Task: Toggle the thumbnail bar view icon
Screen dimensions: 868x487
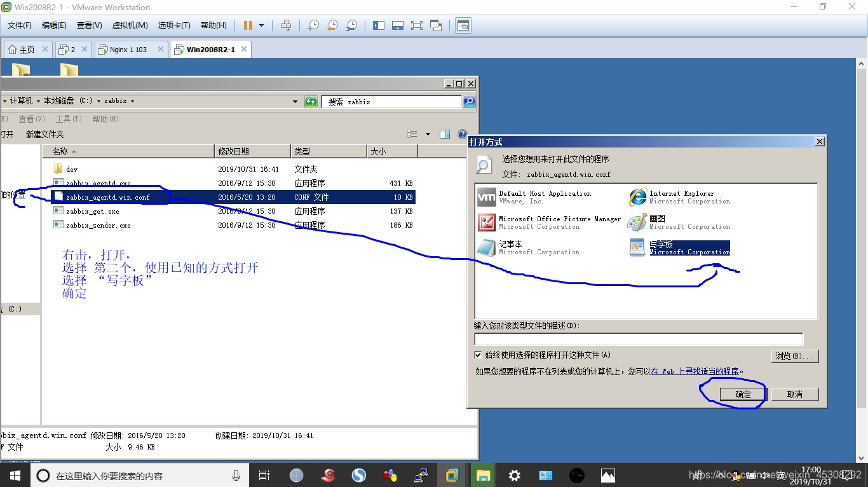Action: pyautogui.click(x=398, y=25)
